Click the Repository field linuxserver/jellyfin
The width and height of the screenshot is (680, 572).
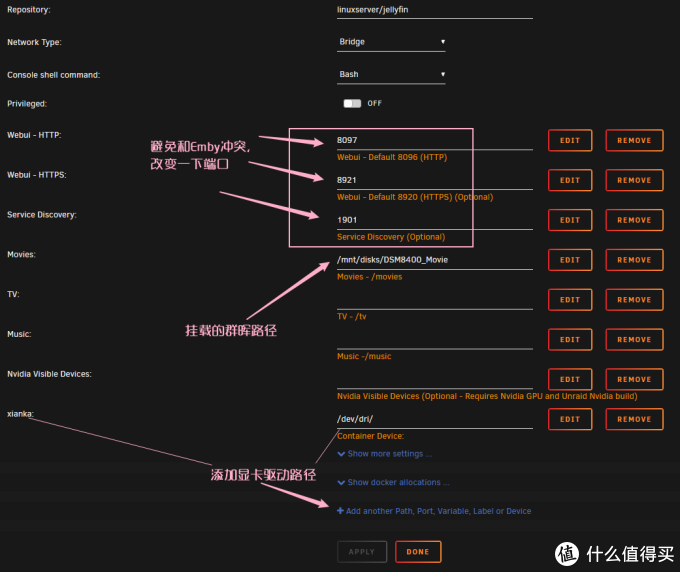[x=435, y=10]
